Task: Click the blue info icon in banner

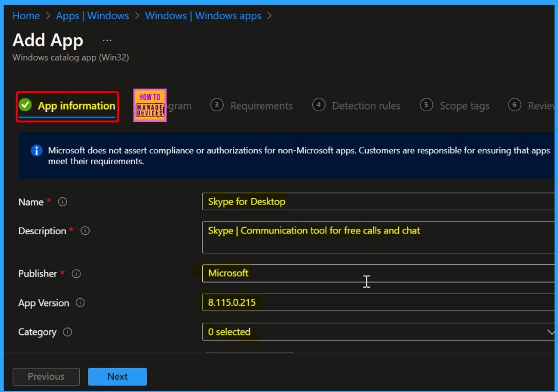Action: coord(36,150)
